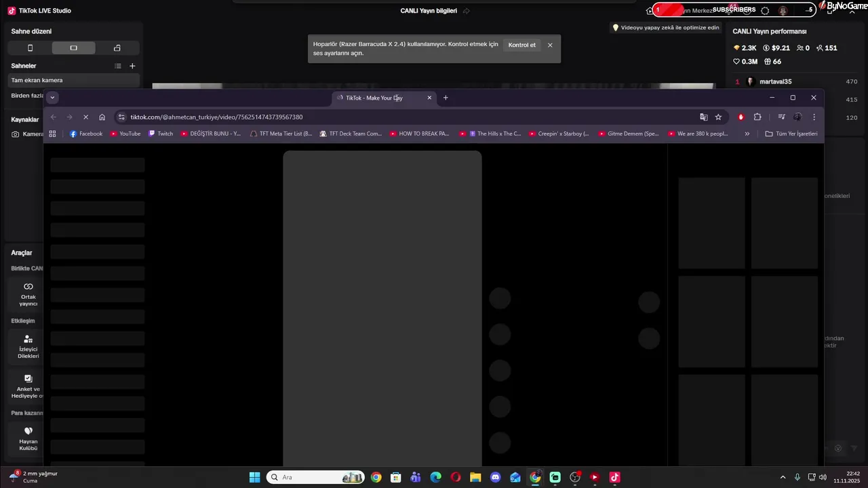Click the taskbar Ara search box
The width and height of the screenshot is (868, 488).
315,477
